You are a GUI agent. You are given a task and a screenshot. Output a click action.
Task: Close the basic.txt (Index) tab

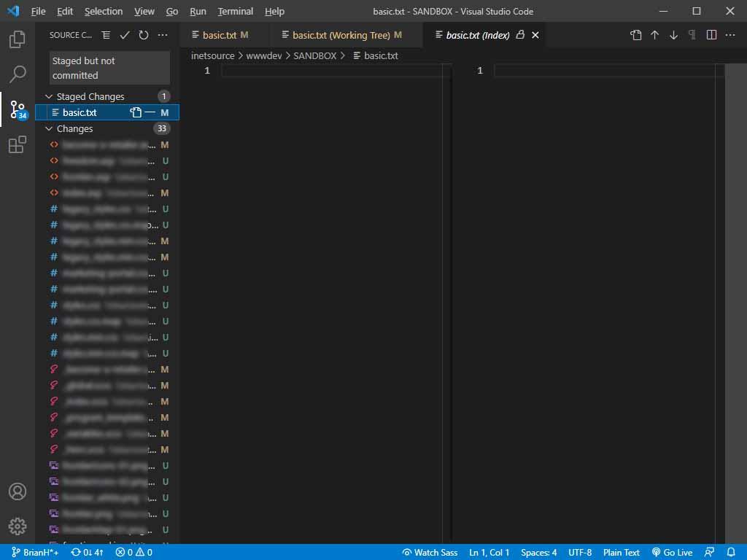(x=535, y=35)
